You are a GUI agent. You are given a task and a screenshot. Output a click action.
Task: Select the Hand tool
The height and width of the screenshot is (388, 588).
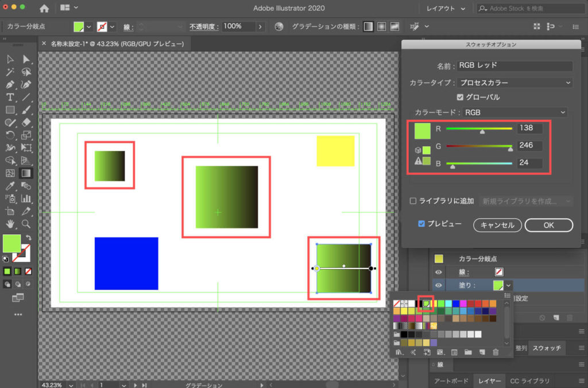point(10,224)
